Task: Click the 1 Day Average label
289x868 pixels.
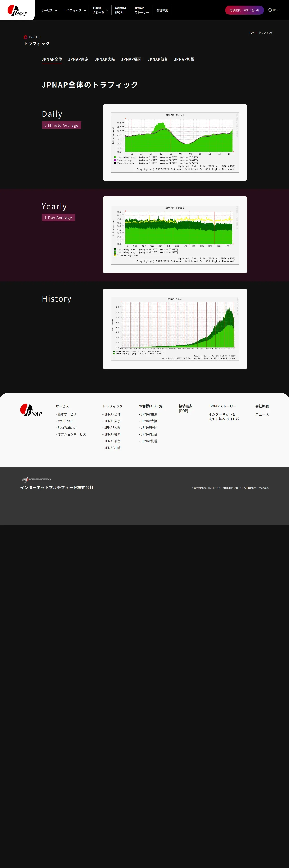Action: click(58, 217)
